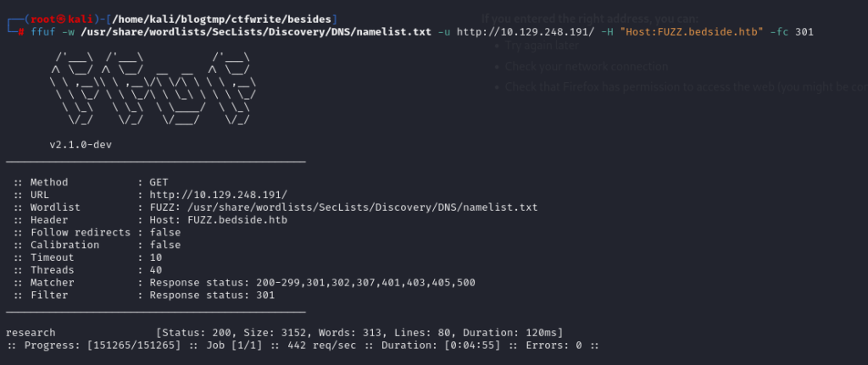Click the Calibration false value

tap(165, 245)
